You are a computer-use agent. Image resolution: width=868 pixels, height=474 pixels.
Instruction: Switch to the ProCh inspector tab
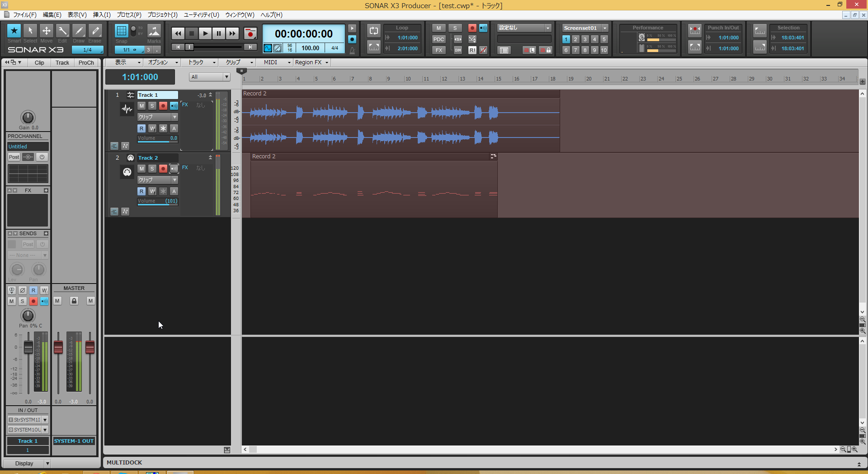coord(86,63)
